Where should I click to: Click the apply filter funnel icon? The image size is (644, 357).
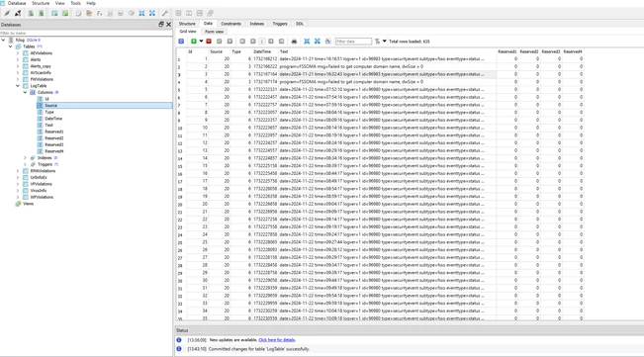point(377,41)
